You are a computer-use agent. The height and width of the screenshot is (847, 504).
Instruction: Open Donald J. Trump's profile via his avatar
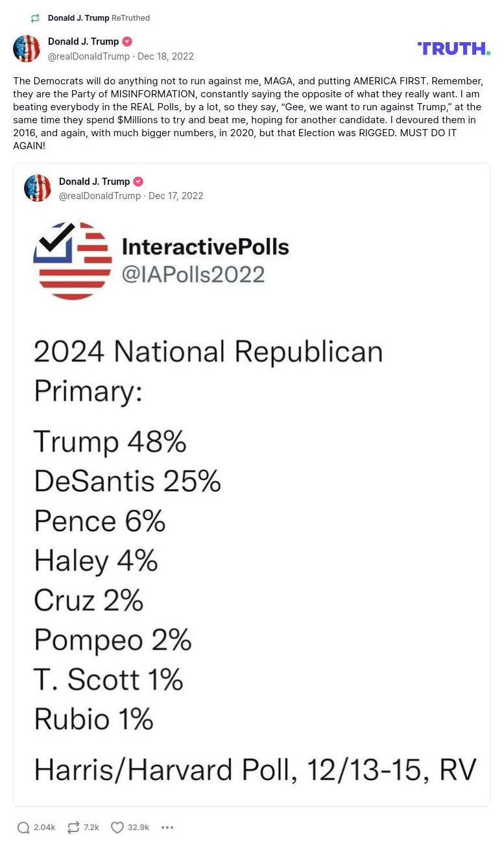click(26, 48)
